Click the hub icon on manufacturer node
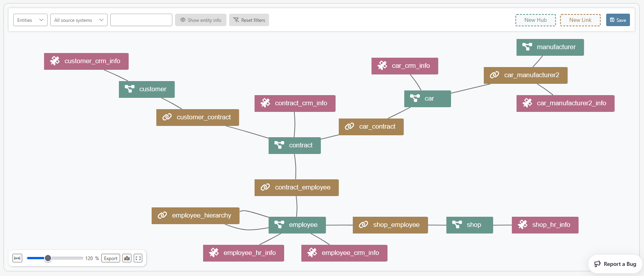This screenshot has width=644, height=276. click(x=527, y=47)
